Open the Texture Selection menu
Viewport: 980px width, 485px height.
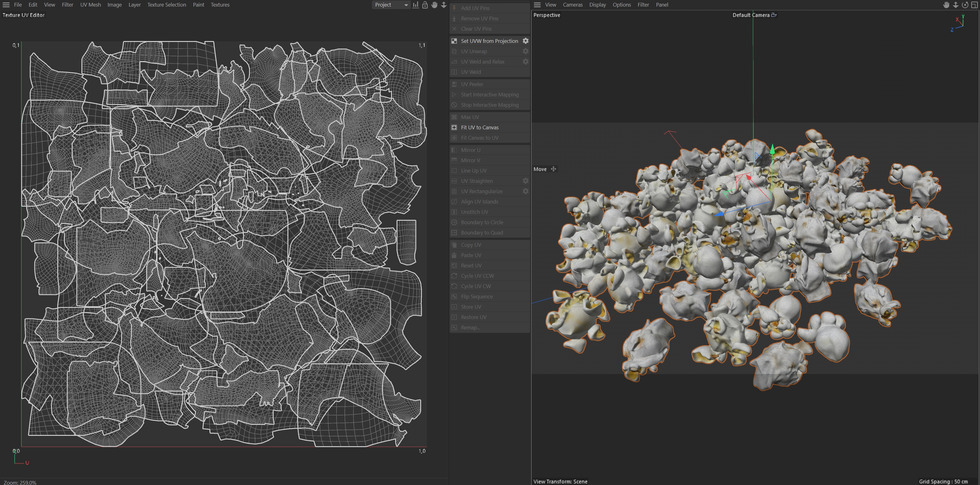(167, 5)
